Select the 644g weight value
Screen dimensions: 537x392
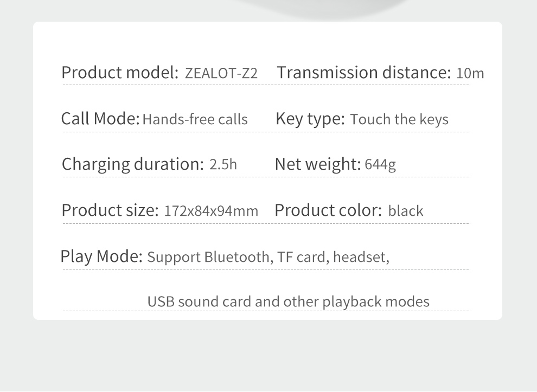[x=380, y=165]
